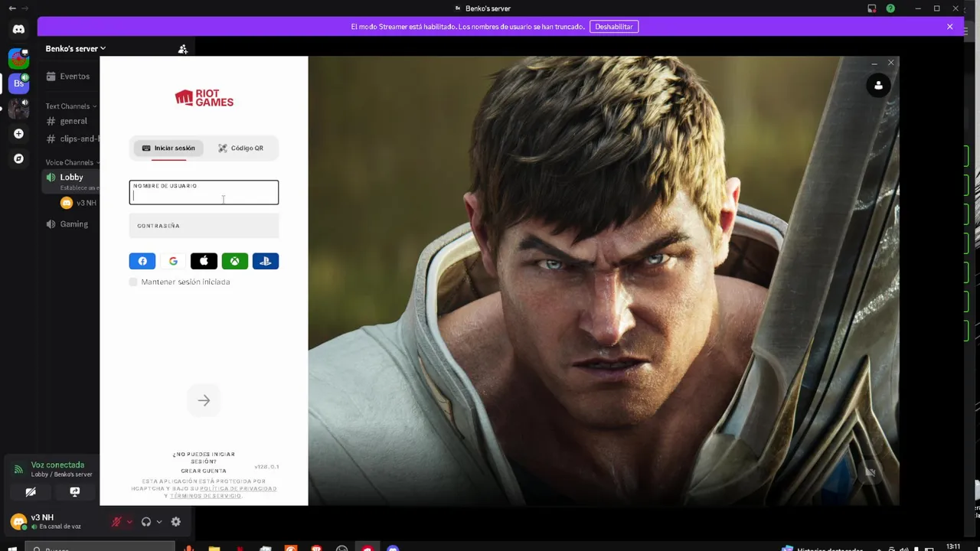Collapse the Voice Channels category
The image size is (980, 551).
(73, 162)
